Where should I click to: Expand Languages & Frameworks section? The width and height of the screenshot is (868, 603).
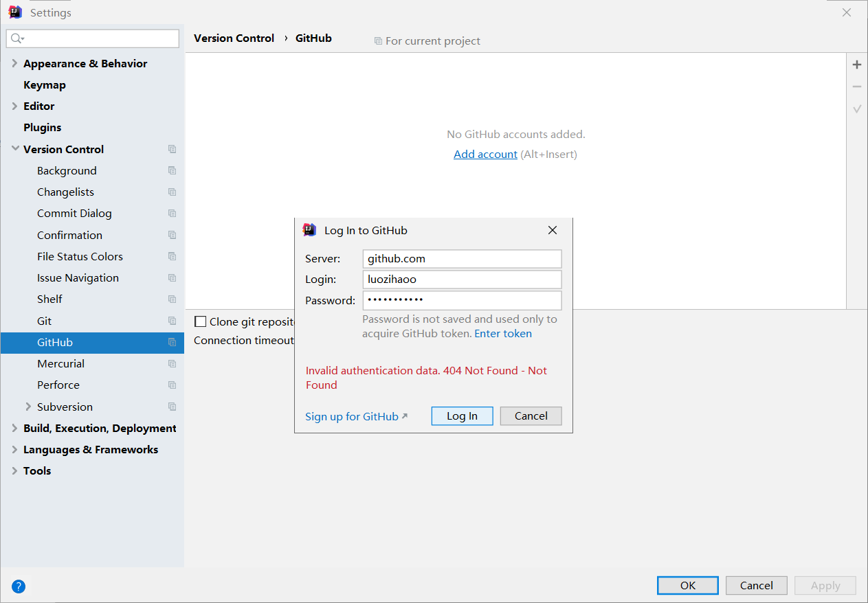tap(14, 449)
